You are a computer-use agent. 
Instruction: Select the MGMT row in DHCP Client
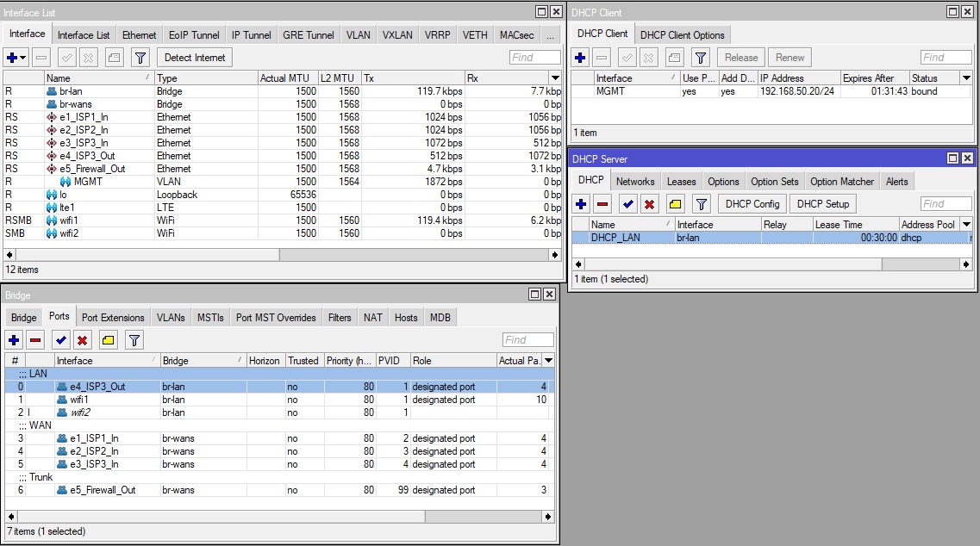(x=772, y=91)
